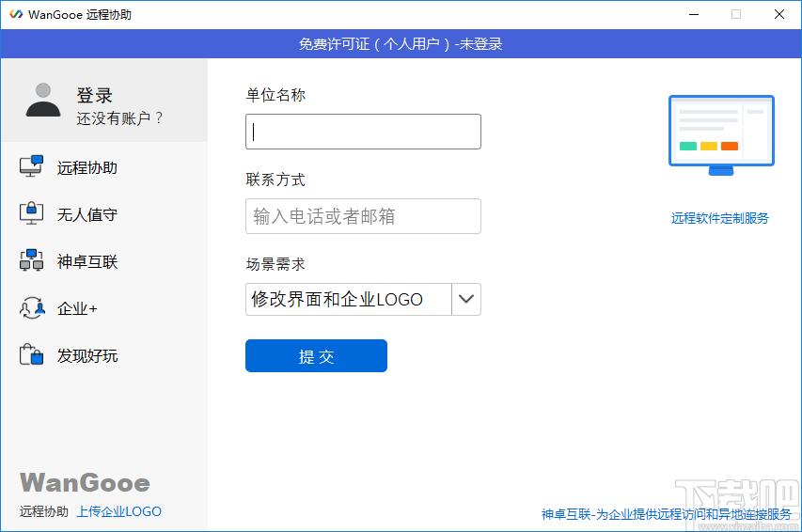The height and width of the screenshot is (532, 802).
Task: Click the 场景需求 label
Action: [275, 264]
